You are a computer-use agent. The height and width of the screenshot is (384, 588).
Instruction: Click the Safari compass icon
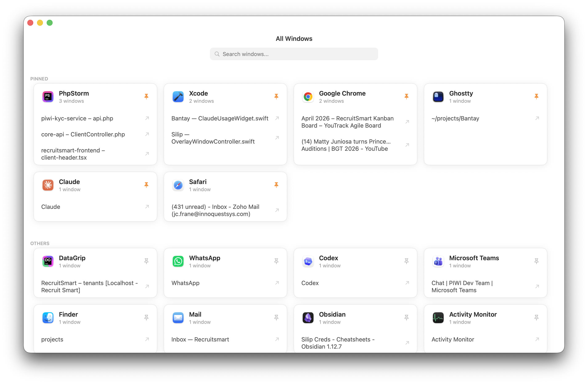tap(178, 185)
